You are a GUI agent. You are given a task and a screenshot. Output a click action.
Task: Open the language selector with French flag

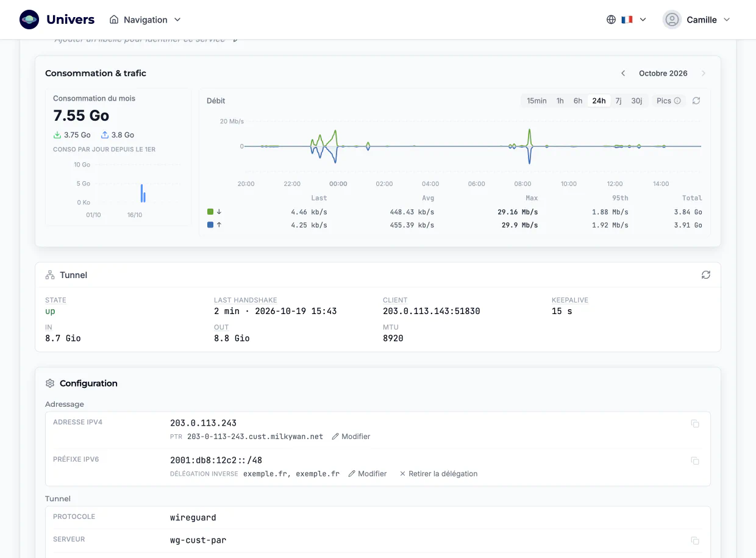[x=626, y=20]
